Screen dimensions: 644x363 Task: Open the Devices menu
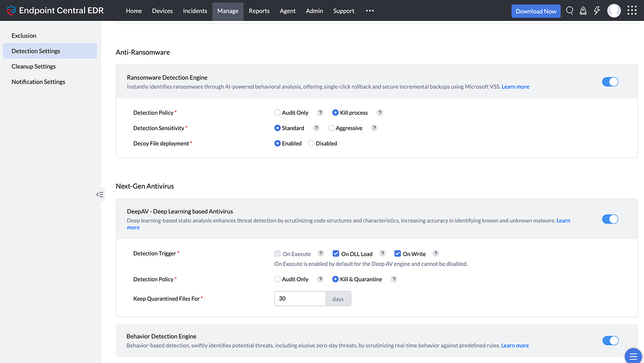[x=162, y=11]
